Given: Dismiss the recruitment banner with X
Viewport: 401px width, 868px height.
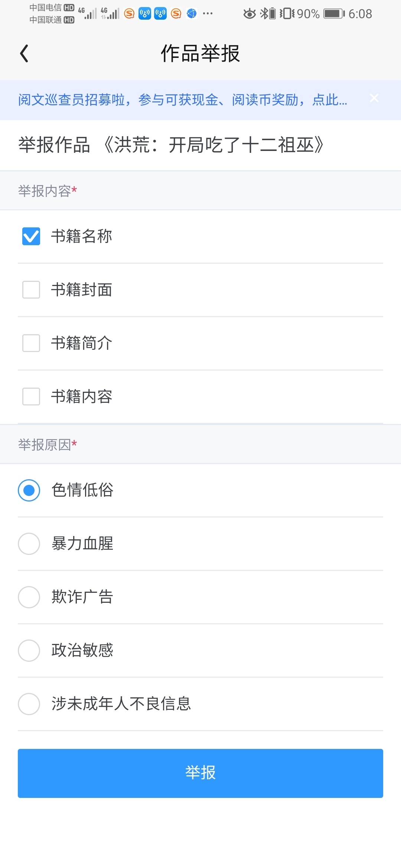Looking at the screenshot, I should coord(374,98).
